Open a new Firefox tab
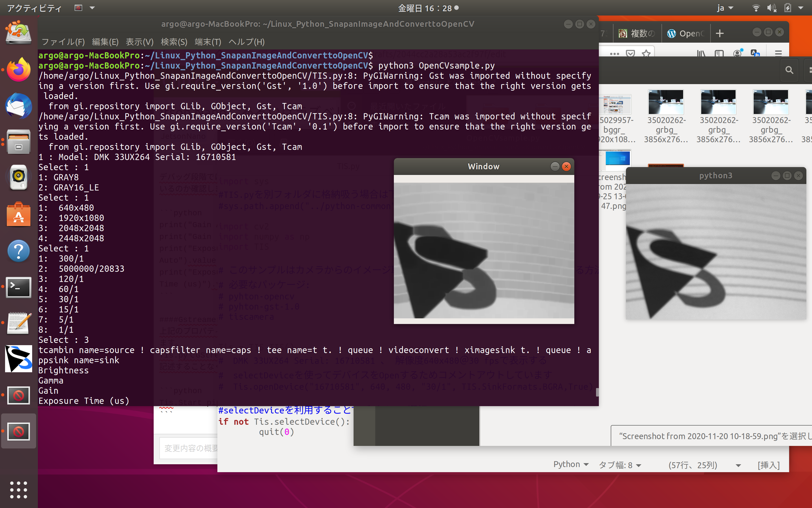 (x=720, y=33)
